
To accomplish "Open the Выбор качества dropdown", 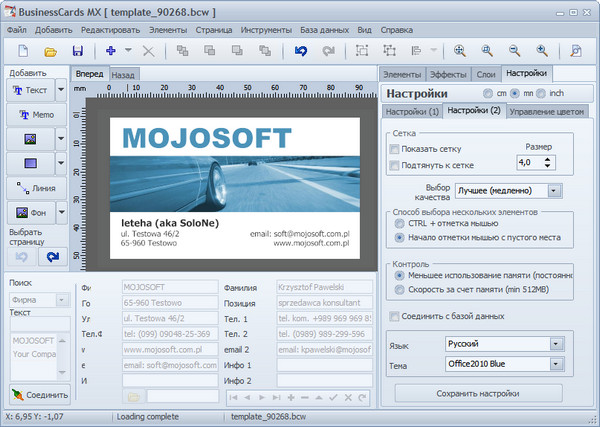I will [553, 190].
